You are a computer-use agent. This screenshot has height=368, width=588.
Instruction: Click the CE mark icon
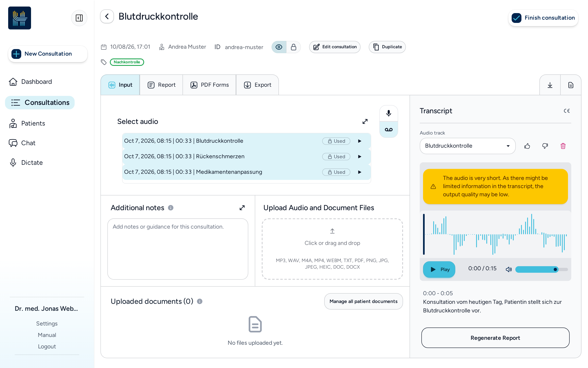(567, 111)
